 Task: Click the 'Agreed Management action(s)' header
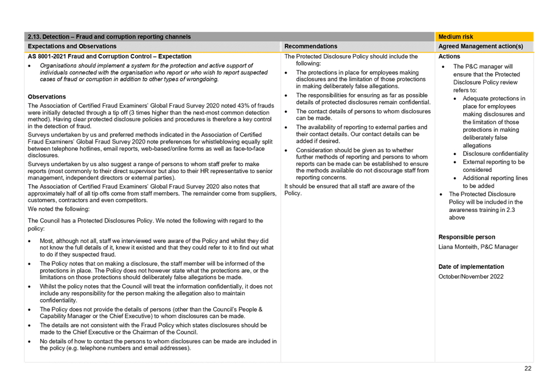tap(480, 46)
